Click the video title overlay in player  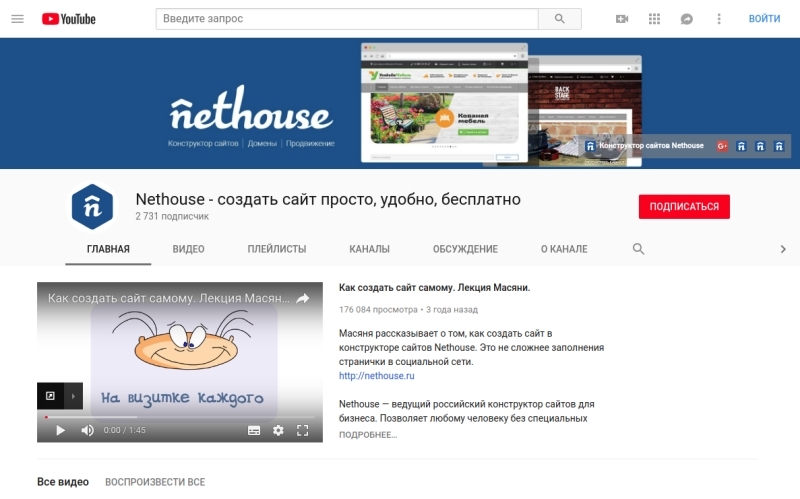(x=168, y=298)
